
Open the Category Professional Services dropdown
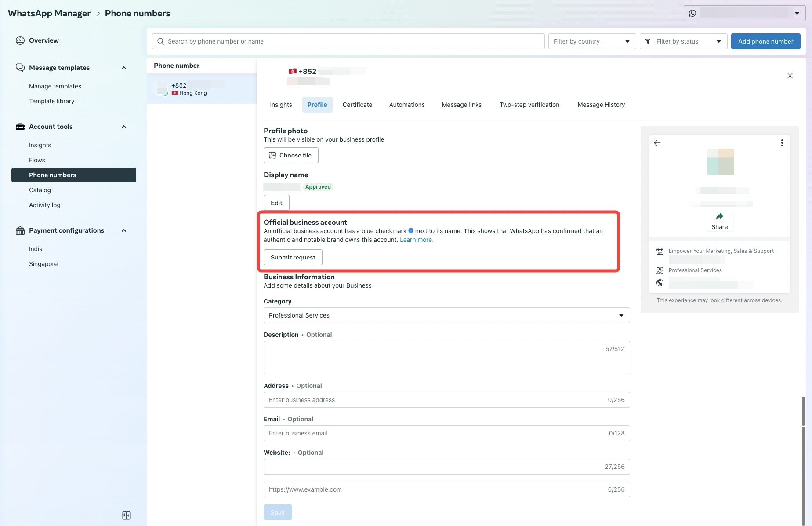pyautogui.click(x=446, y=315)
